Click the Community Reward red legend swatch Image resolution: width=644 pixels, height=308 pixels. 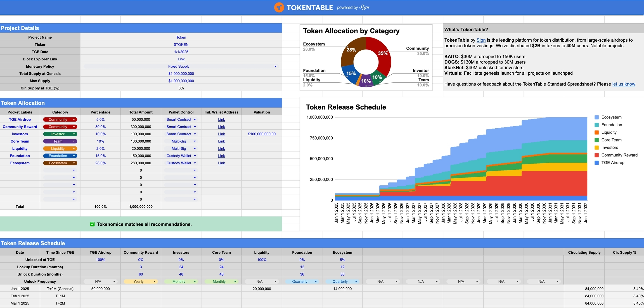pyautogui.click(x=596, y=155)
